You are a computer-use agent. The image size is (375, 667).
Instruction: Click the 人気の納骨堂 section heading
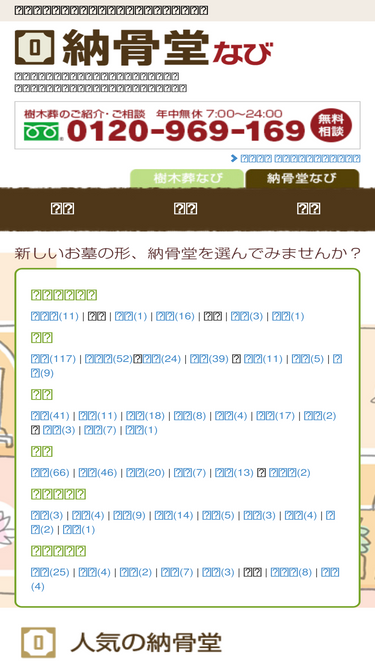point(146,642)
